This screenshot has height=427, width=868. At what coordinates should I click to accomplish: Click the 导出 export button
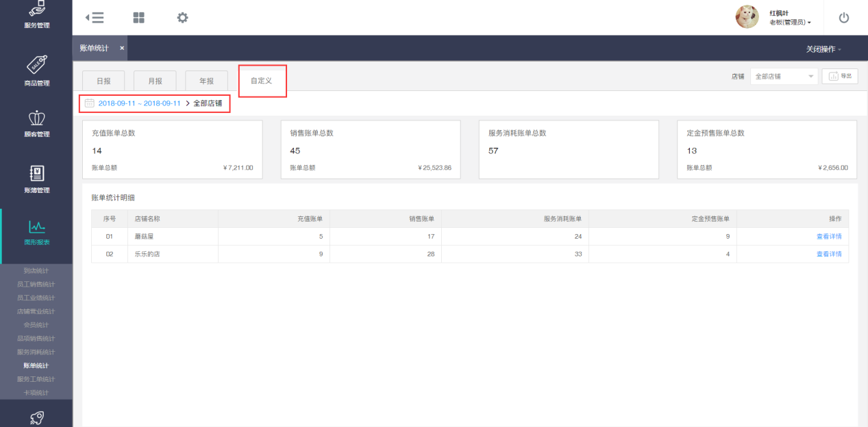pos(840,77)
